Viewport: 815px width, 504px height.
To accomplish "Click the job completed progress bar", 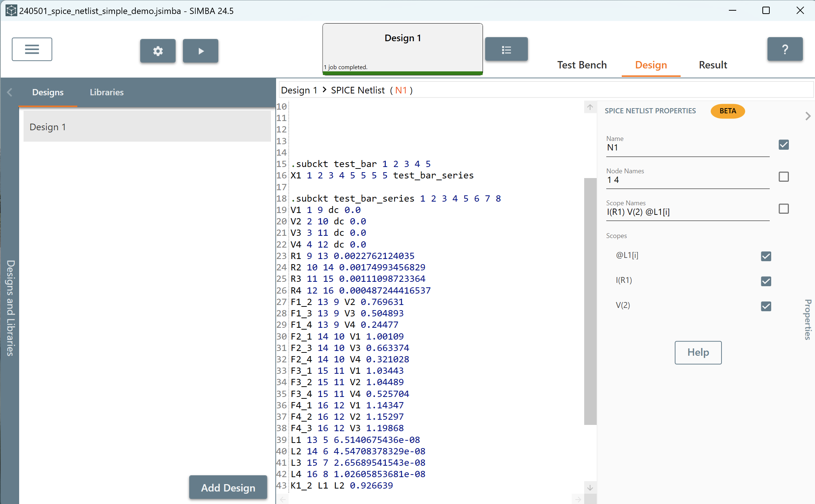I will pos(403,73).
